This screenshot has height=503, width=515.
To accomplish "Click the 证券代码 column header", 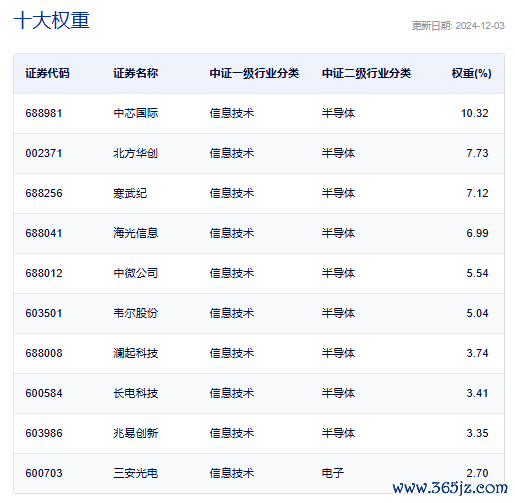I will point(47,73).
